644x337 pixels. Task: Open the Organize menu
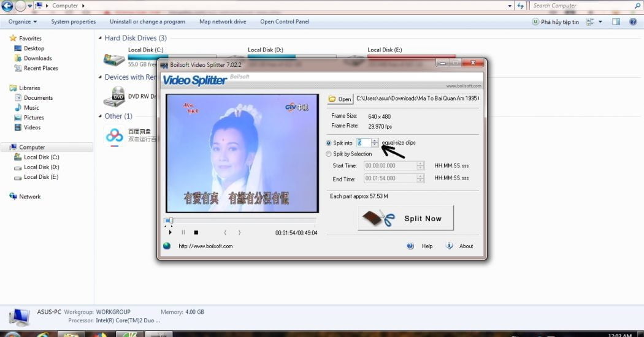click(x=23, y=22)
